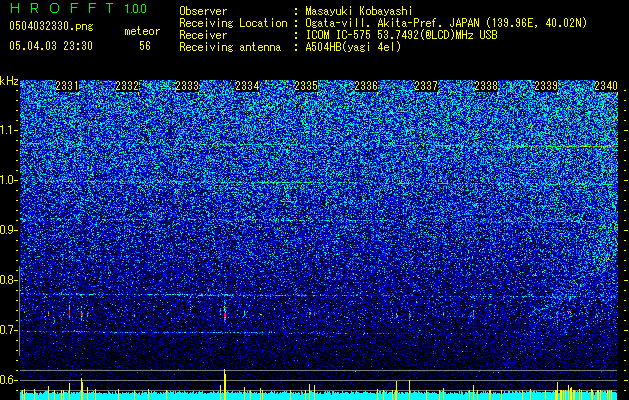Click the observer name Masayuki Kobayashi
629x400 pixels.
(359, 11)
